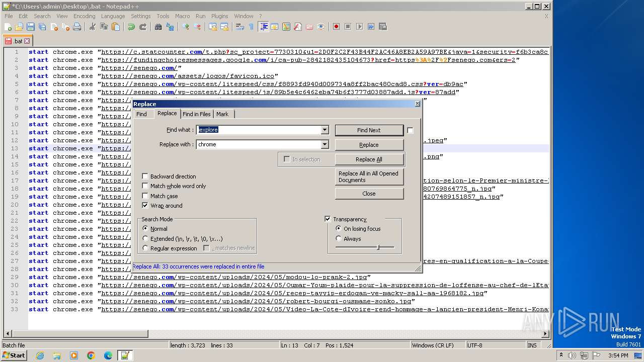Switch to Find in Files tab

(197, 114)
